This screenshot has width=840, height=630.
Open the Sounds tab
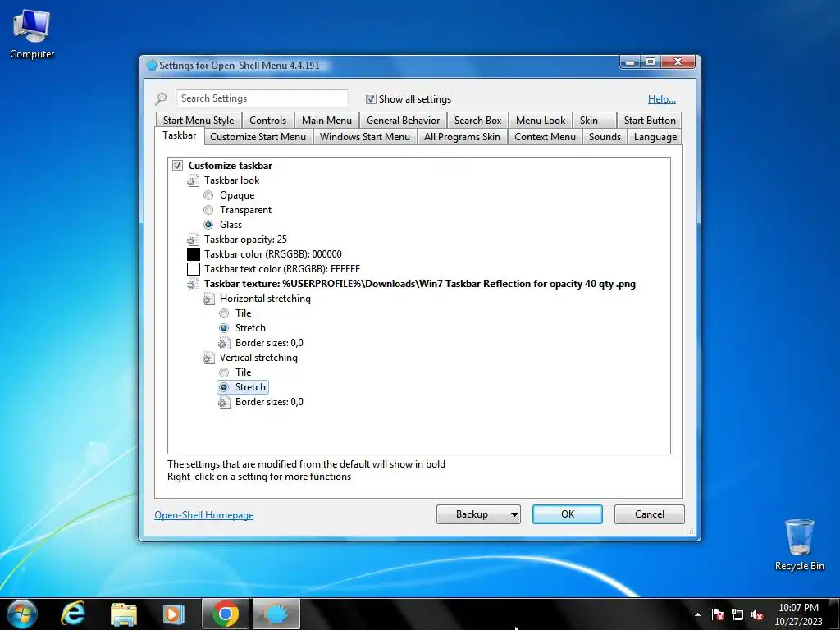click(x=605, y=137)
